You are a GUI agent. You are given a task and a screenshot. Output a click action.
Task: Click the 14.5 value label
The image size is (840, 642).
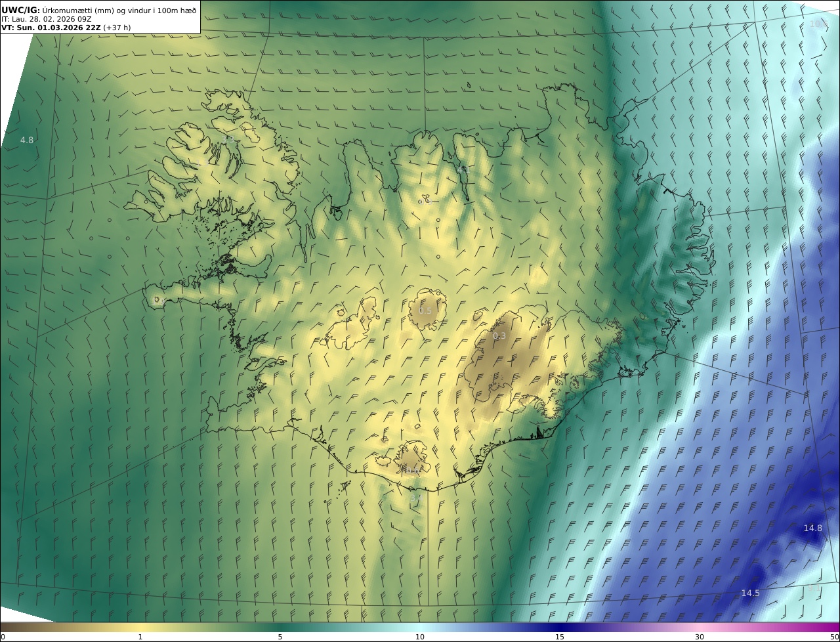[x=751, y=593]
